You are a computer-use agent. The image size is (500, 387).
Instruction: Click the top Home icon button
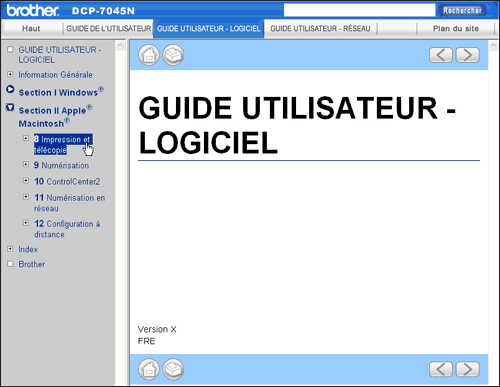tap(149, 55)
